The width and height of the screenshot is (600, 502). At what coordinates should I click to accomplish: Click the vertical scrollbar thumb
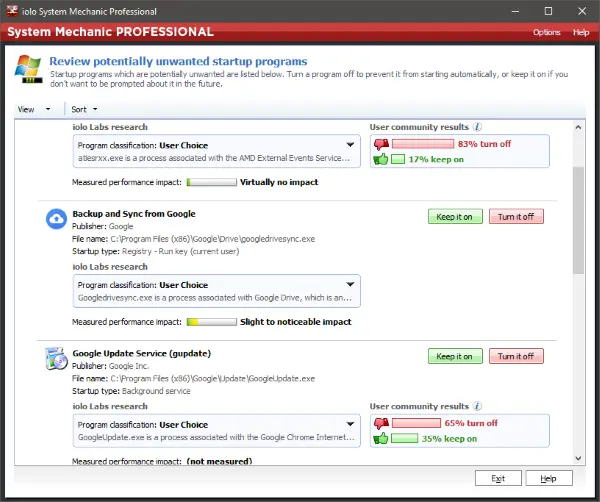(x=578, y=220)
